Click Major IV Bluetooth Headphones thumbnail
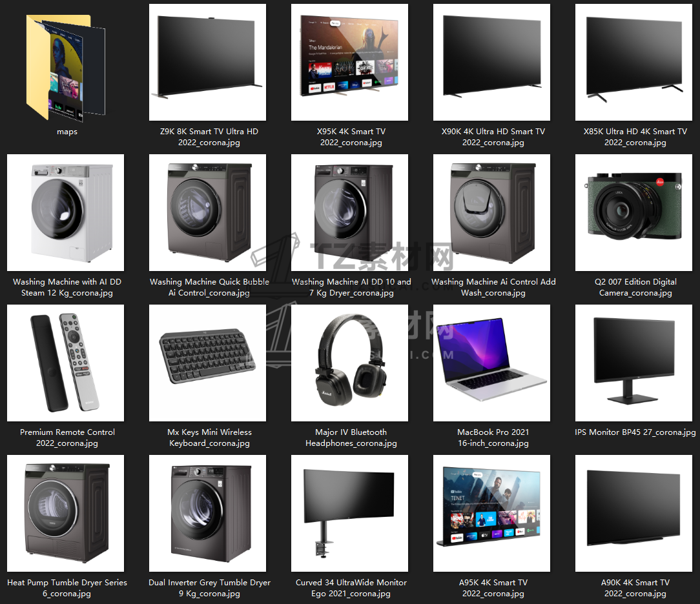The width and height of the screenshot is (700, 604). (349, 363)
